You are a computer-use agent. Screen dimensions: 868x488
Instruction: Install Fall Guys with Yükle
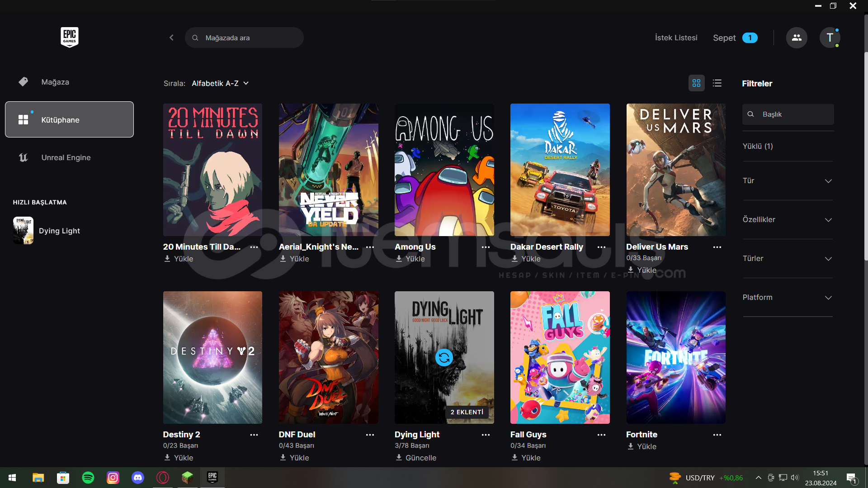(526, 458)
